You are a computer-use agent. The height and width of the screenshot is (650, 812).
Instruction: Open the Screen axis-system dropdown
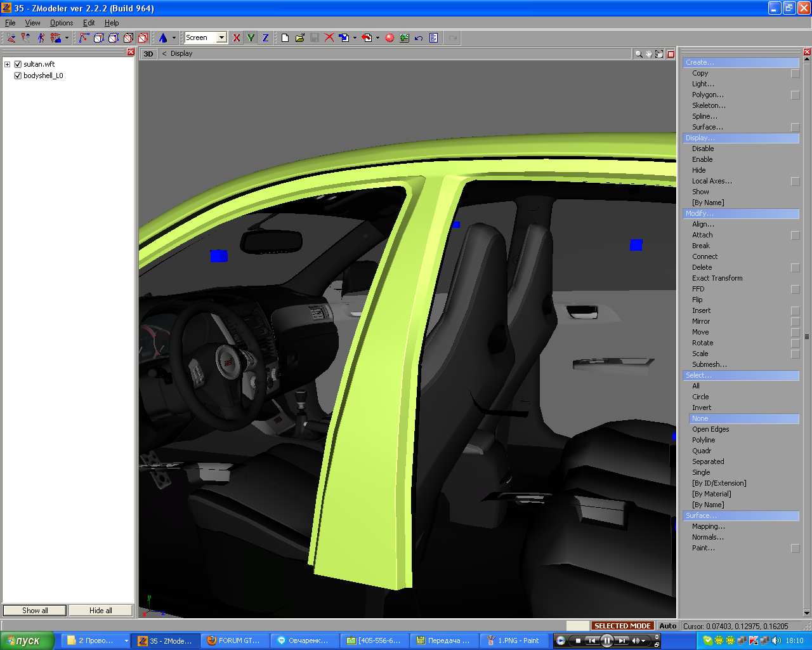221,37
